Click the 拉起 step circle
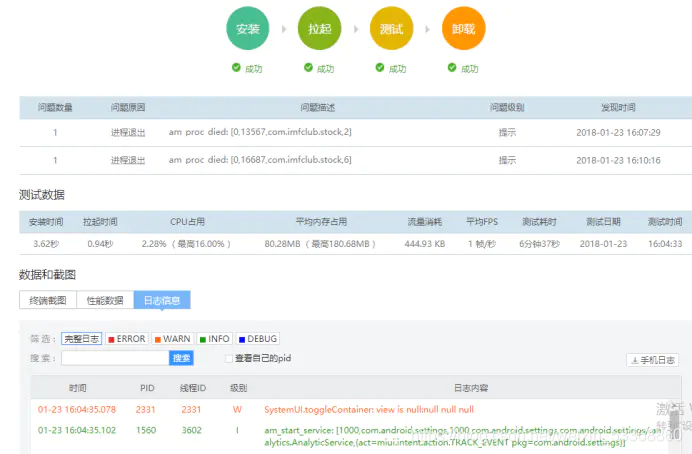The height and width of the screenshot is (454, 692). click(x=320, y=28)
